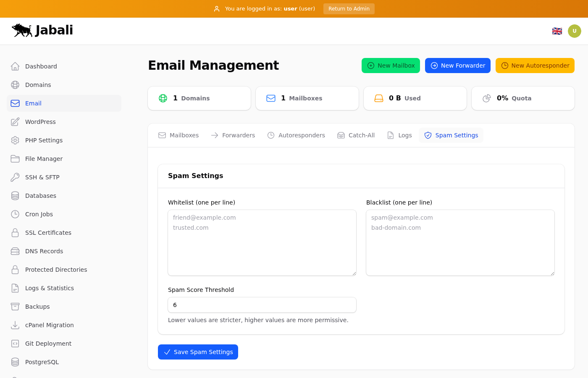Screen dimensions: 588x378
Task: Click the File Manager folder icon
Action: (15, 159)
